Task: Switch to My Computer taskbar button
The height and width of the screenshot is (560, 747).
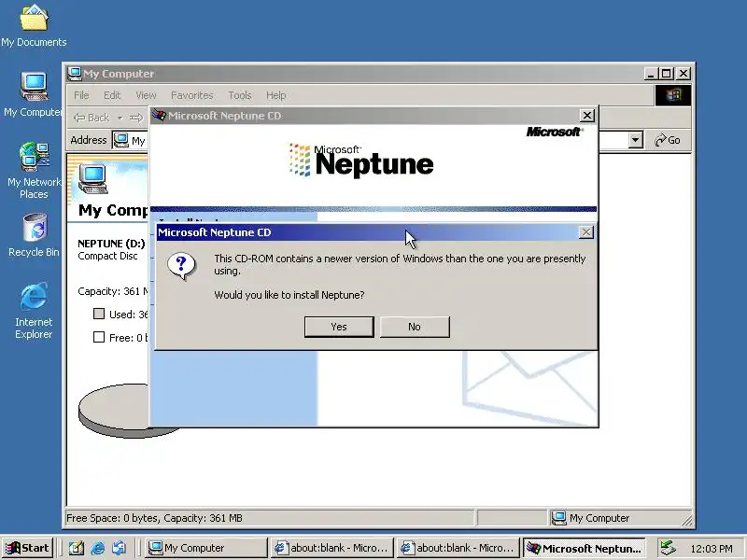Action: pos(205,548)
